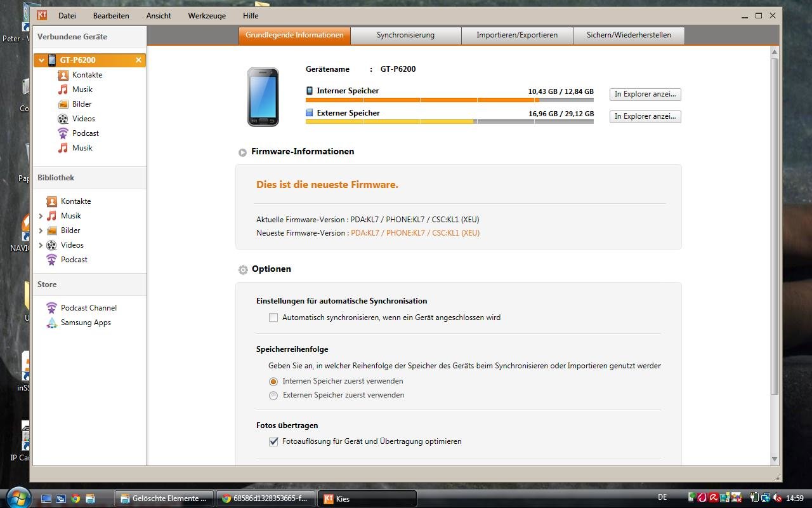Screen dimensions: 812x508
Task: Click the Externer Speicher card icon
Action: (x=310, y=113)
